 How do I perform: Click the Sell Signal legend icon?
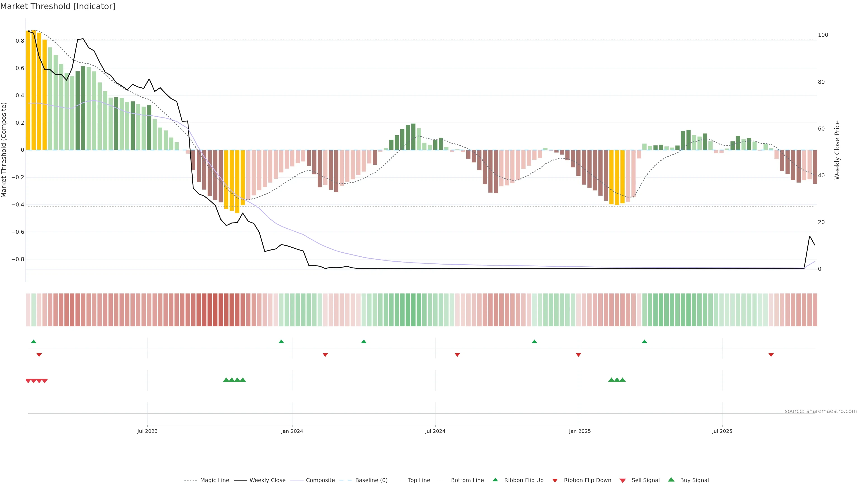coord(622,481)
